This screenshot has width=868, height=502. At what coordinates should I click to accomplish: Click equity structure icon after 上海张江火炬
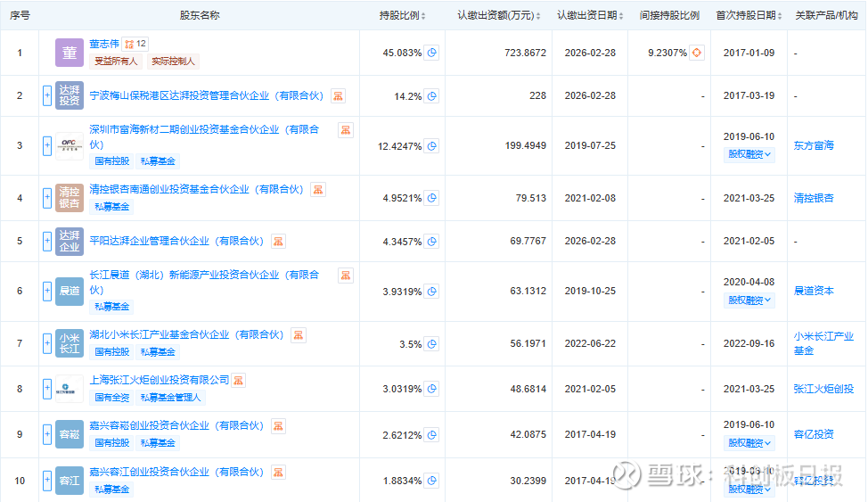(238, 380)
